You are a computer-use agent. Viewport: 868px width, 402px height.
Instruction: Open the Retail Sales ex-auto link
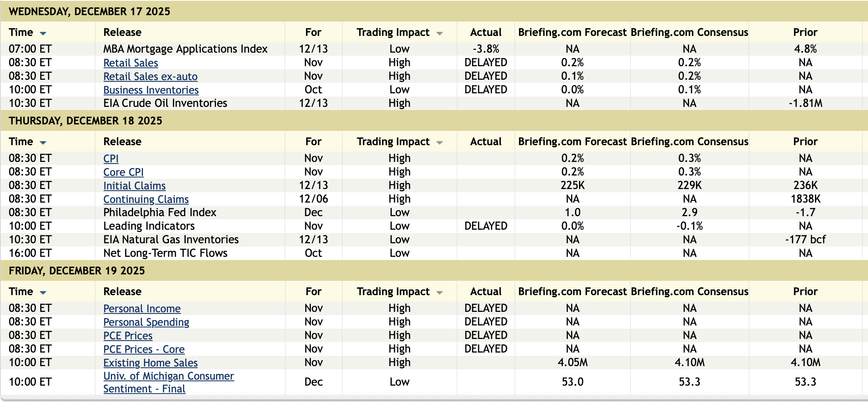150,77
